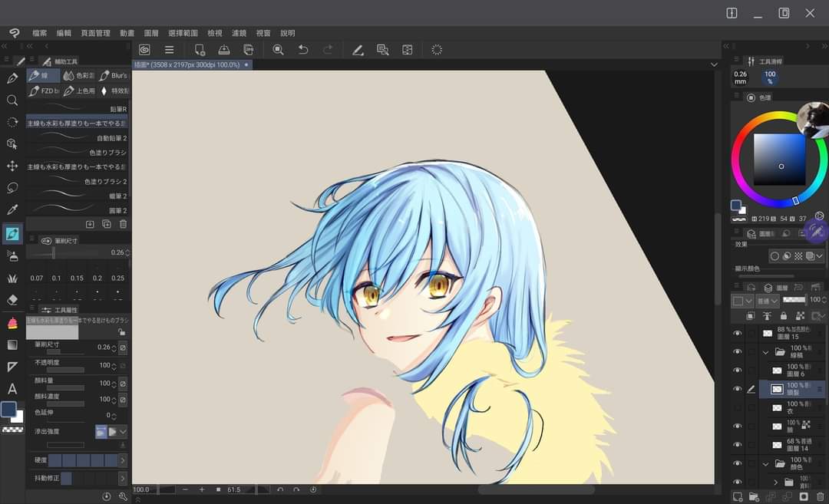Select the 上色用 sub tool group

tap(79, 91)
